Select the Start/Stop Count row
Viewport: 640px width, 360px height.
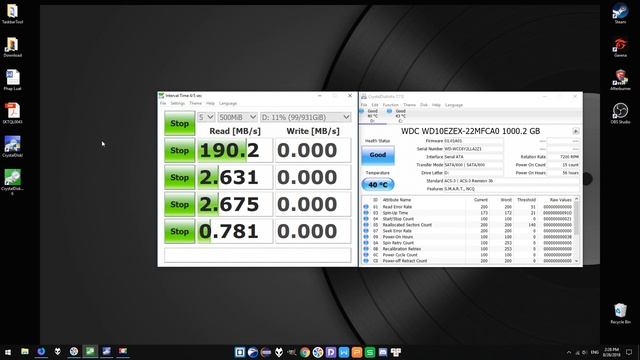click(x=468, y=219)
